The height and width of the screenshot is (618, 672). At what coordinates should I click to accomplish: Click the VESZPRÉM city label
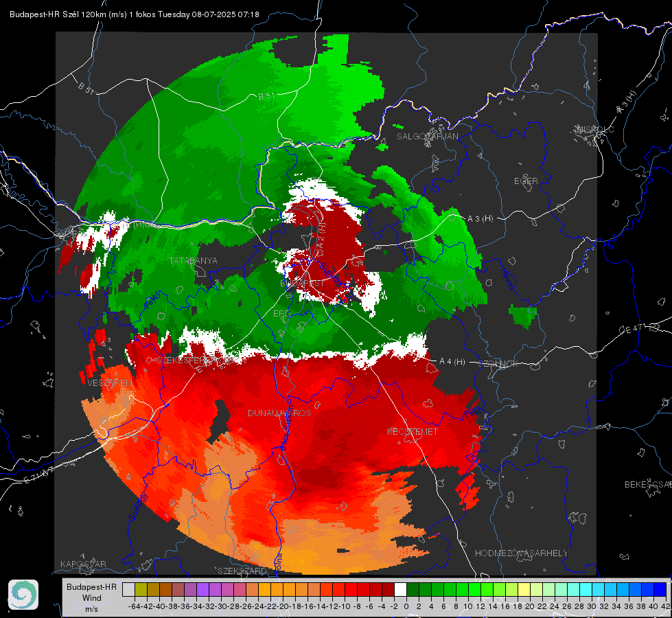click(x=110, y=382)
